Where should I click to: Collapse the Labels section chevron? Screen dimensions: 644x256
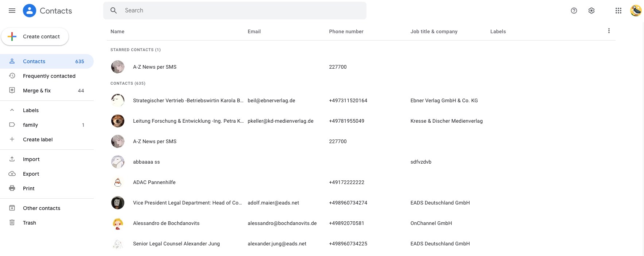[12, 110]
